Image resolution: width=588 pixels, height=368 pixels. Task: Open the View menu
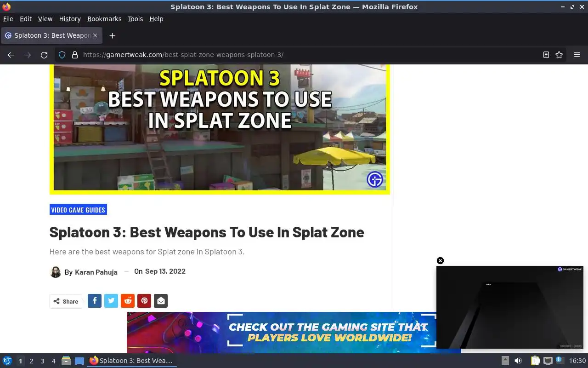point(45,19)
